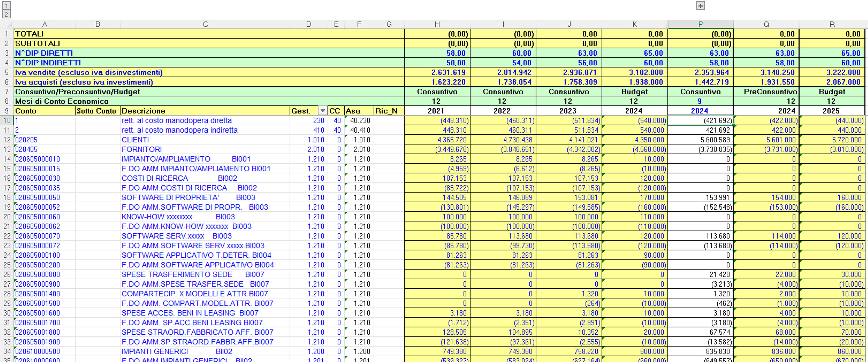Select Iva vendite (escluso iva disinvestimenti) cell
This screenshot has width=868, height=362.
coord(209,72)
